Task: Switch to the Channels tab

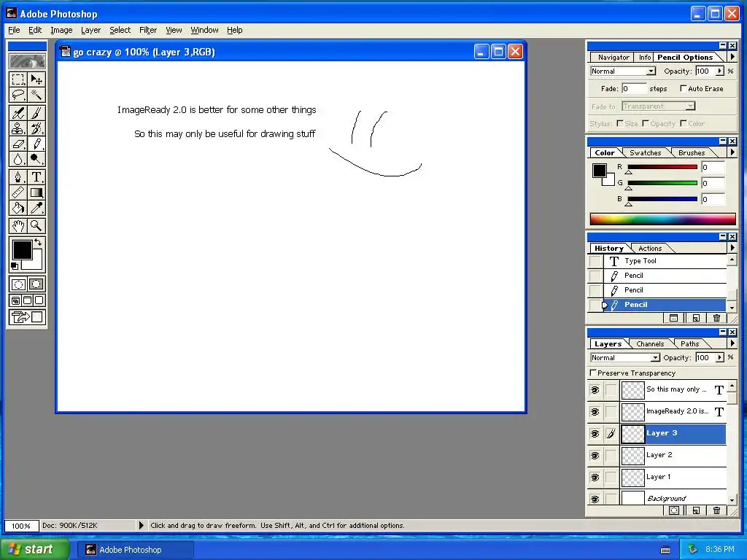Action: click(x=650, y=344)
